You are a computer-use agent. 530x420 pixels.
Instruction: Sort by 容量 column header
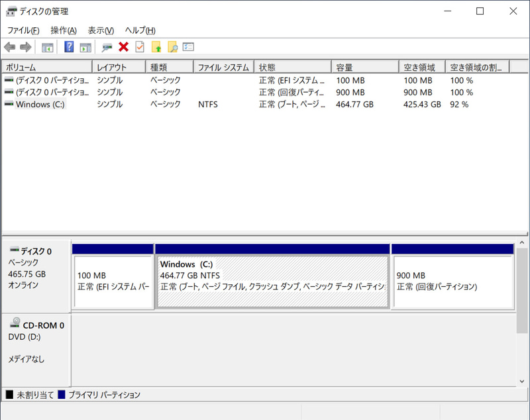(366, 67)
